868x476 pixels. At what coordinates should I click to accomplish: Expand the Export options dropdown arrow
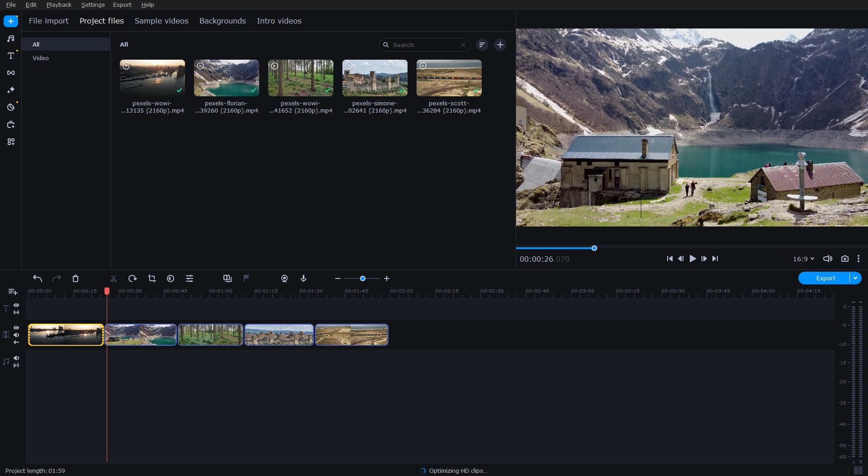pyautogui.click(x=855, y=278)
